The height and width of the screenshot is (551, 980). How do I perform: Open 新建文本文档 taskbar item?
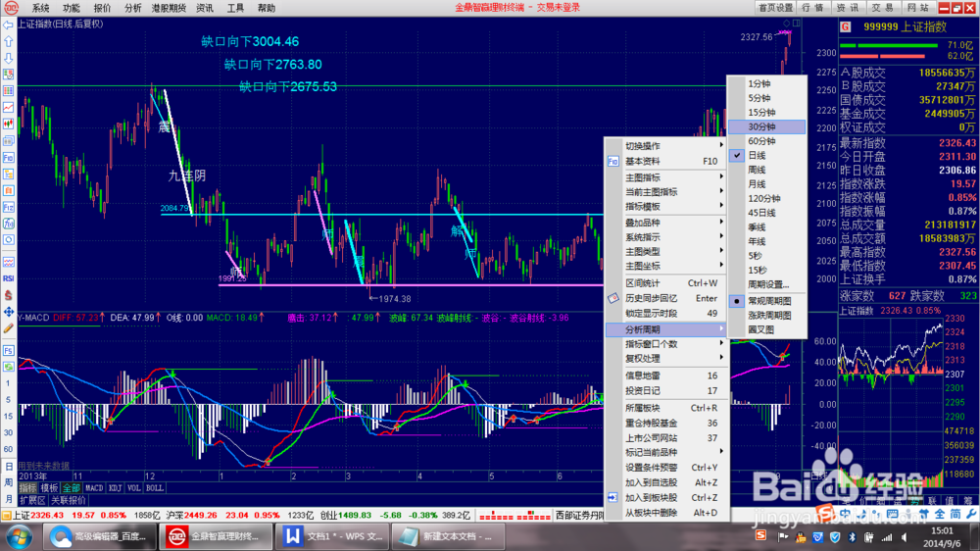(448, 536)
